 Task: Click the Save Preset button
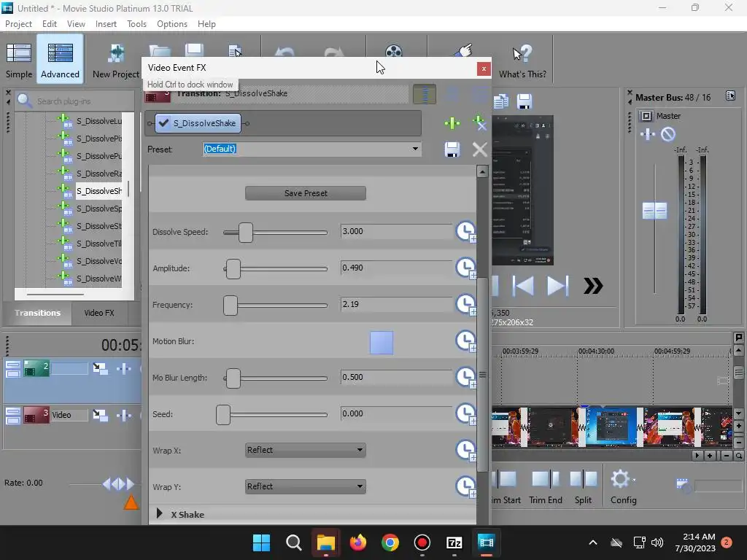click(306, 193)
